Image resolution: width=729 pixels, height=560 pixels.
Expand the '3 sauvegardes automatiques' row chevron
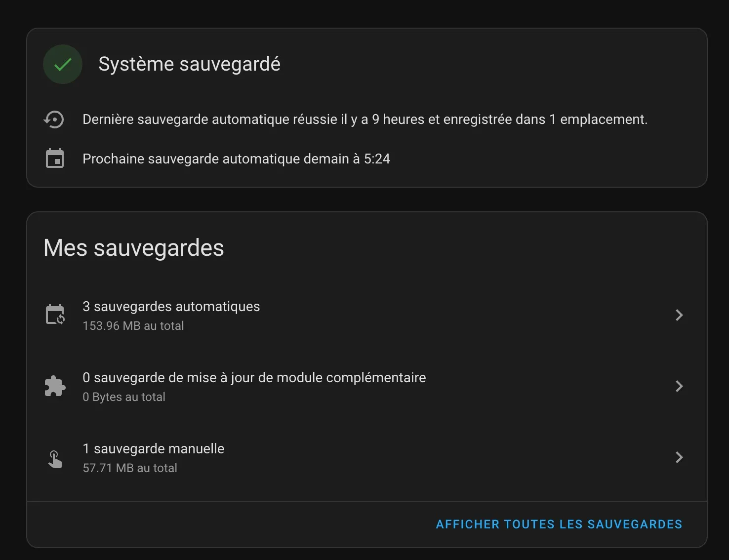679,315
